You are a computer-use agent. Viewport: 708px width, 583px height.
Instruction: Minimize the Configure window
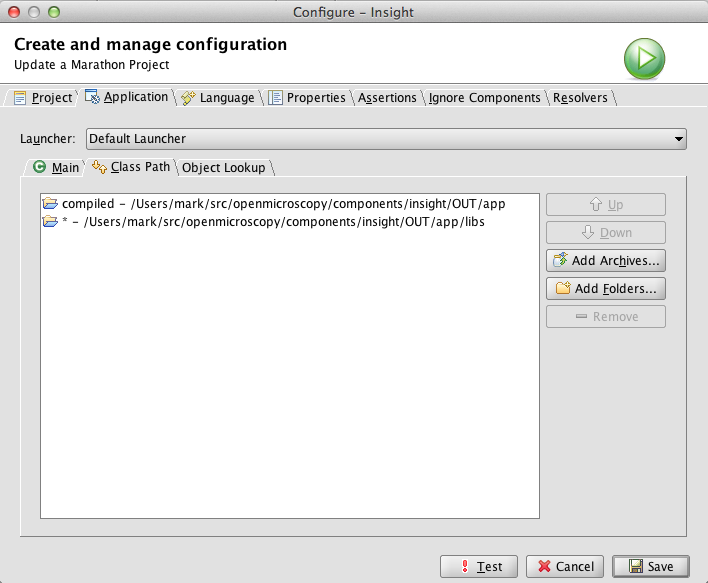pyautogui.click(x=34, y=12)
